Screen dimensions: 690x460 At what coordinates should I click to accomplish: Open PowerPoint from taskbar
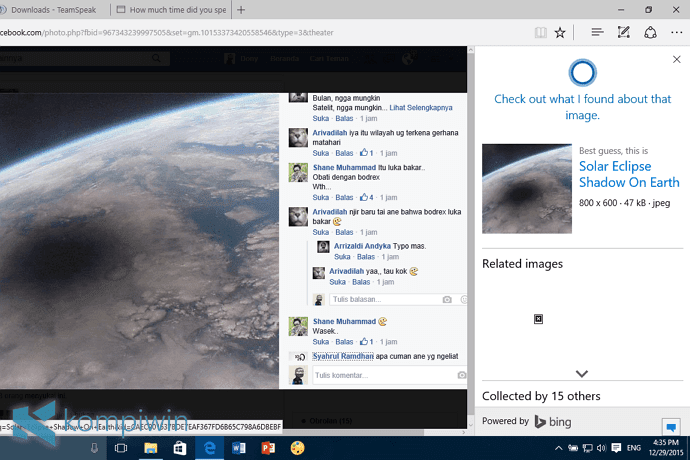pyautogui.click(x=268, y=448)
